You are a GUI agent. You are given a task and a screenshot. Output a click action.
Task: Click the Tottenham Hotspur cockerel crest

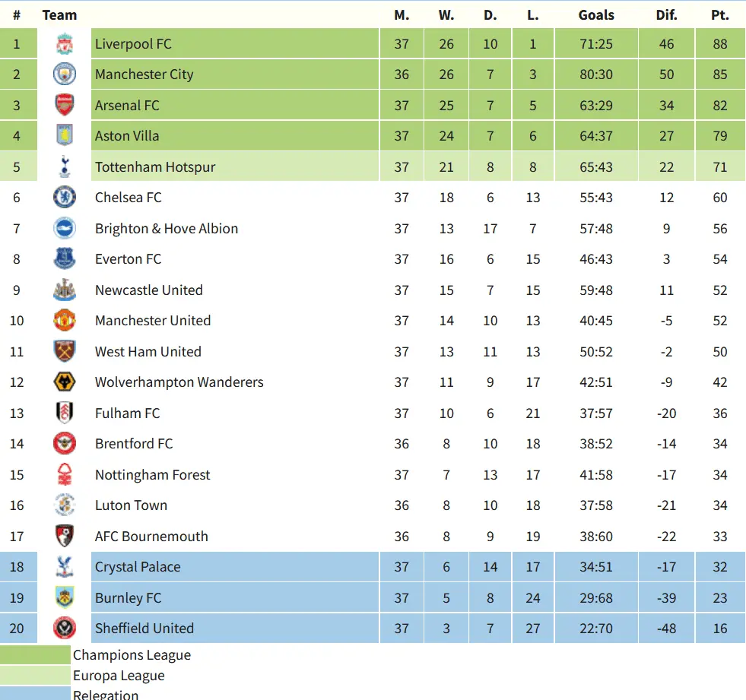tap(65, 166)
